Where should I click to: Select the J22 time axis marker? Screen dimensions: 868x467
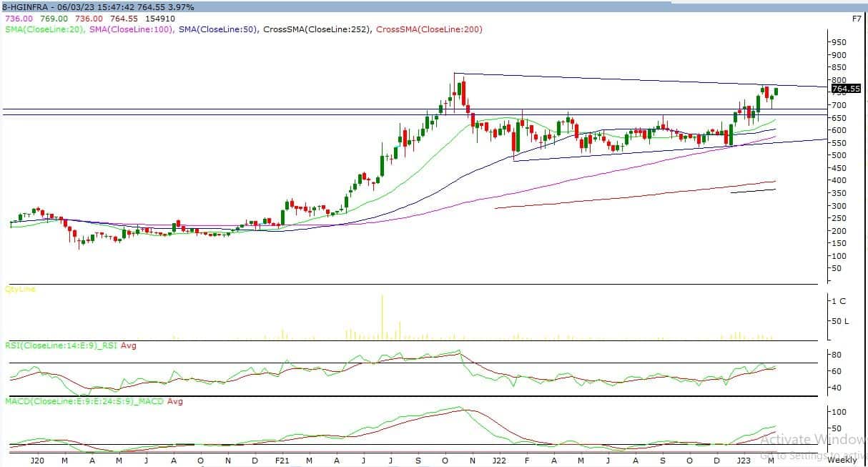point(498,461)
